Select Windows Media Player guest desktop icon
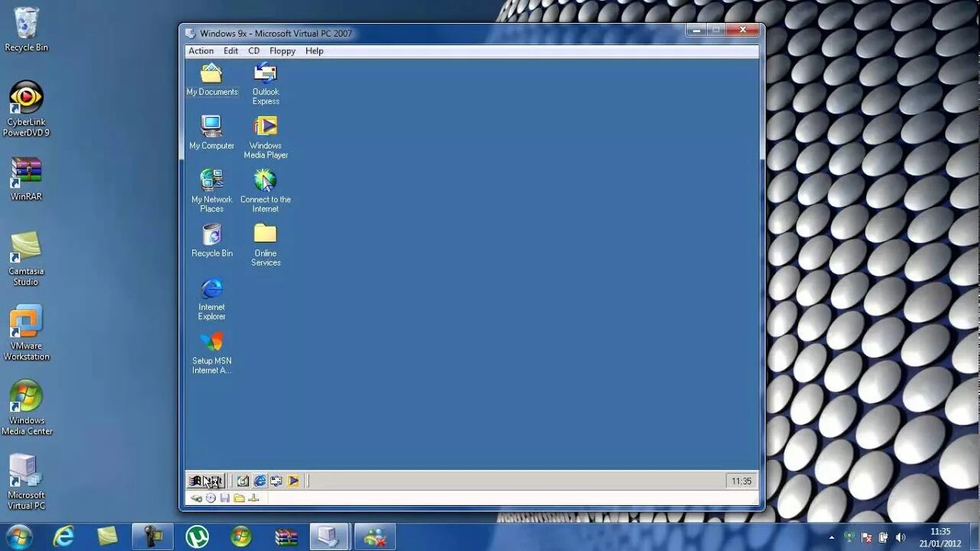This screenshot has height=551, width=980. tap(266, 138)
